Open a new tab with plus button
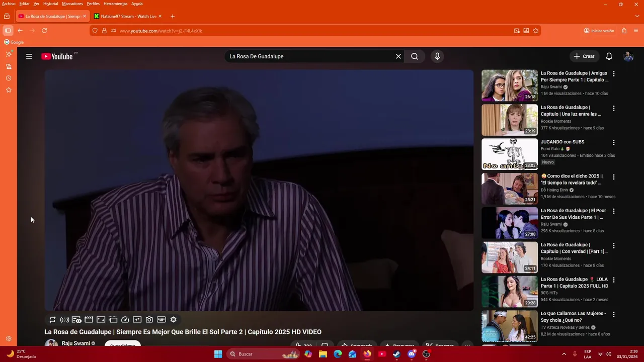 click(173, 16)
